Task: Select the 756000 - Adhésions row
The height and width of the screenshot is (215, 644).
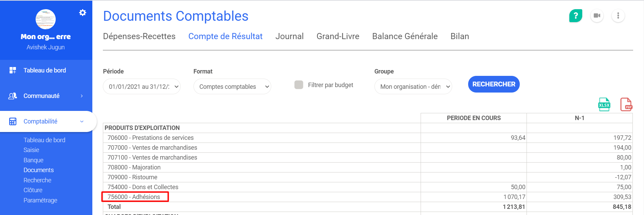Action: point(368,197)
